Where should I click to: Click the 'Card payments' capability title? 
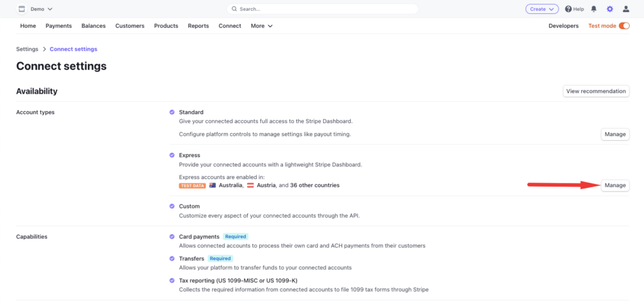point(199,237)
